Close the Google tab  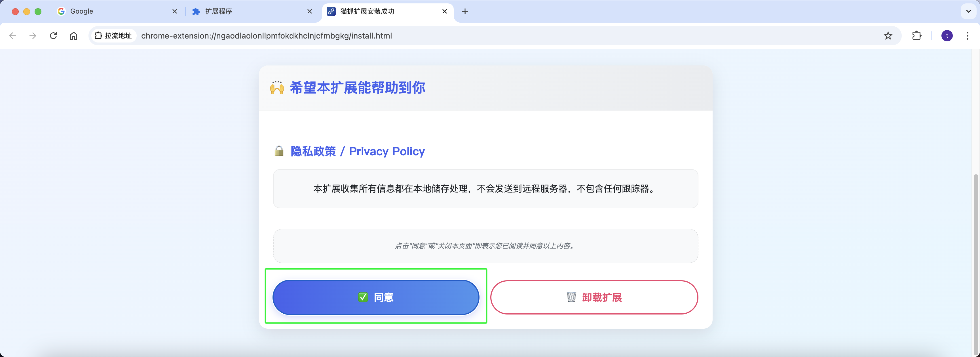175,11
